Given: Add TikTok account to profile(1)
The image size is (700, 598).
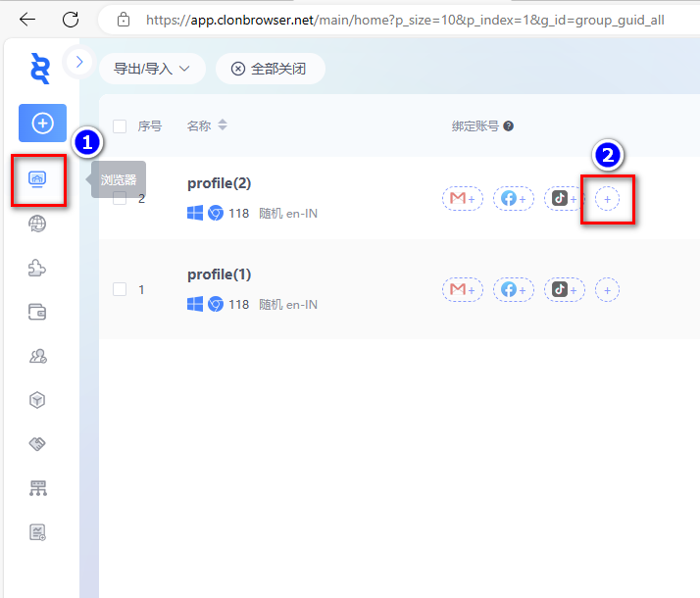Looking at the screenshot, I should click(x=564, y=290).
